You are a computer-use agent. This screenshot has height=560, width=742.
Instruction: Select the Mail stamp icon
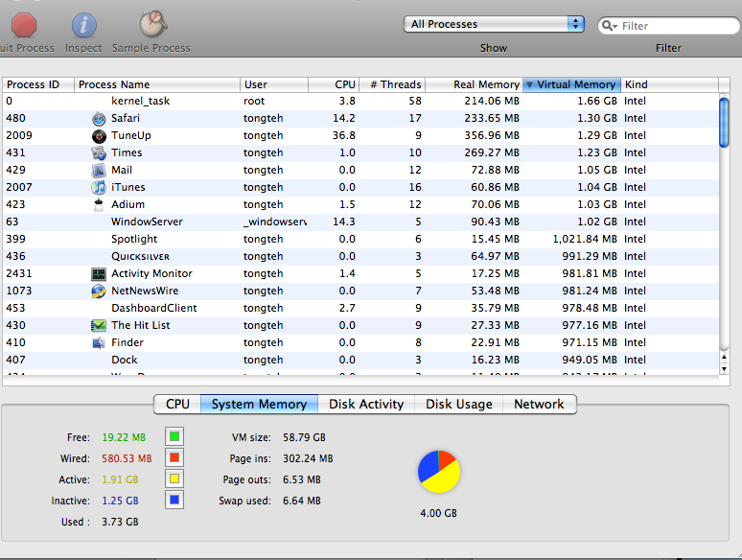coord(99,171)
